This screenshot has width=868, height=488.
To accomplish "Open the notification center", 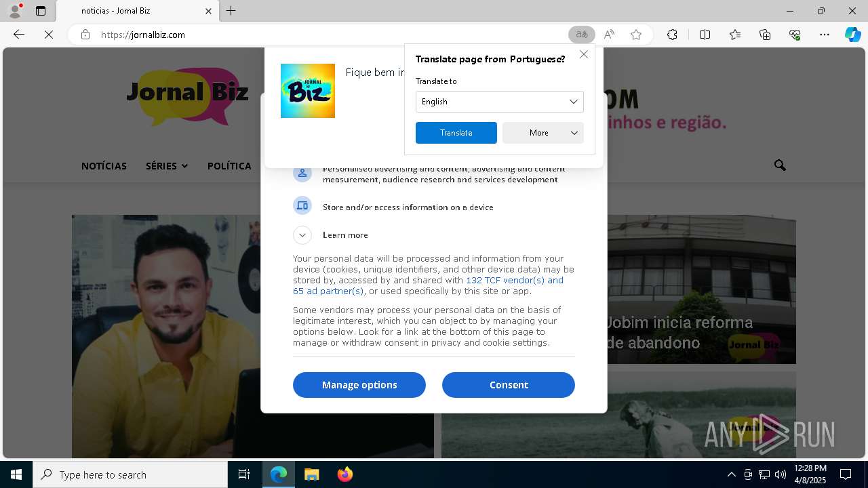I will pos(846,474).
